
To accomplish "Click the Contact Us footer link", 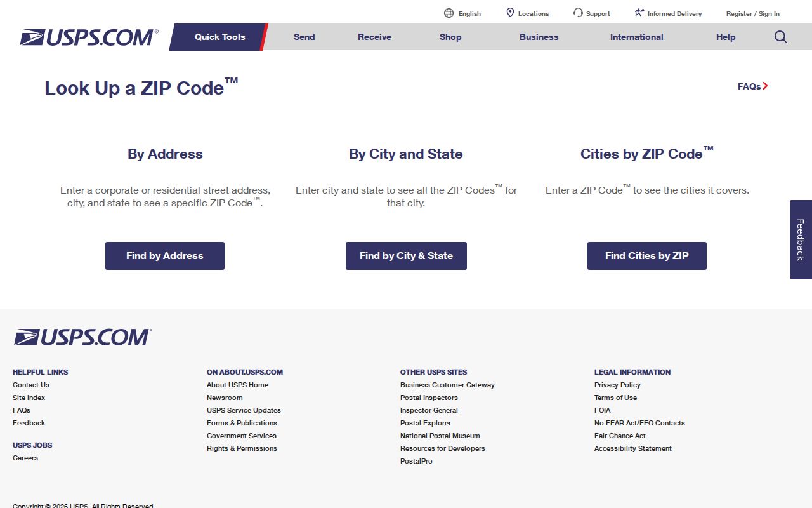I will (x=31, y=385).
